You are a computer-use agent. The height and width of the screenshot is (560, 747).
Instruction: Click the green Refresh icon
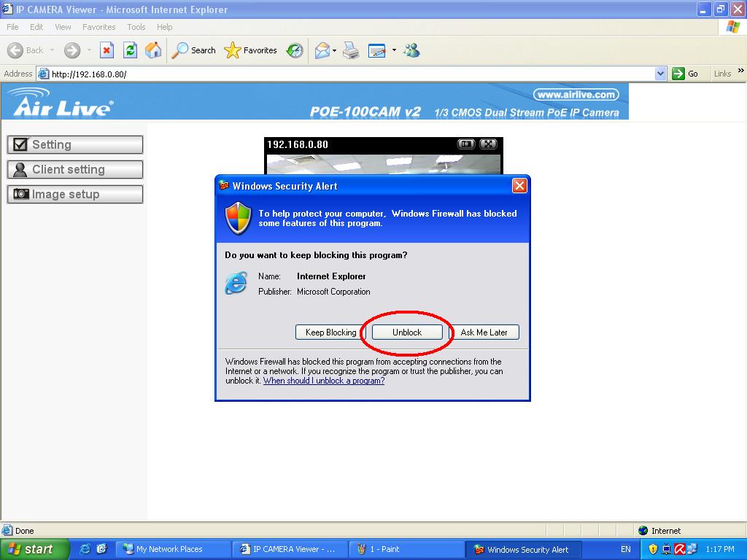[130, 50]
